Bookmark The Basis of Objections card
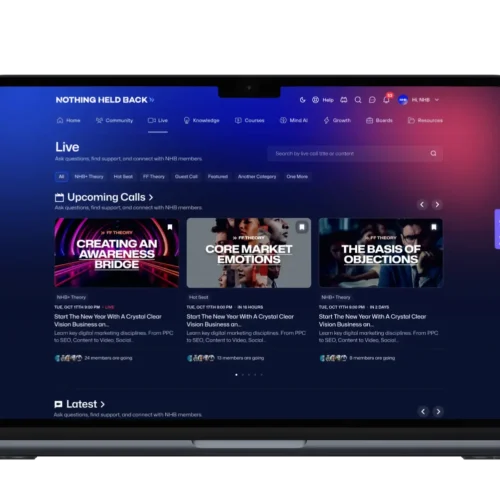Image resolution: width=500 pixels, height=500 pixels. coord(434,227)
